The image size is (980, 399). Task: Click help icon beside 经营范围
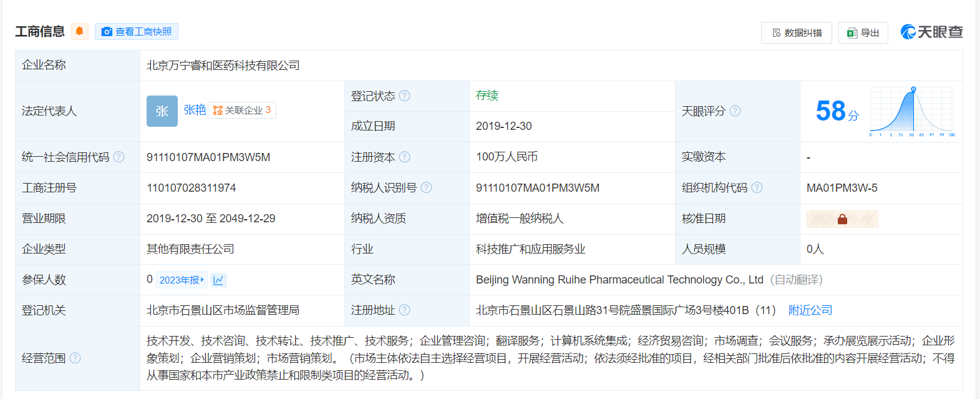point(75,358)
